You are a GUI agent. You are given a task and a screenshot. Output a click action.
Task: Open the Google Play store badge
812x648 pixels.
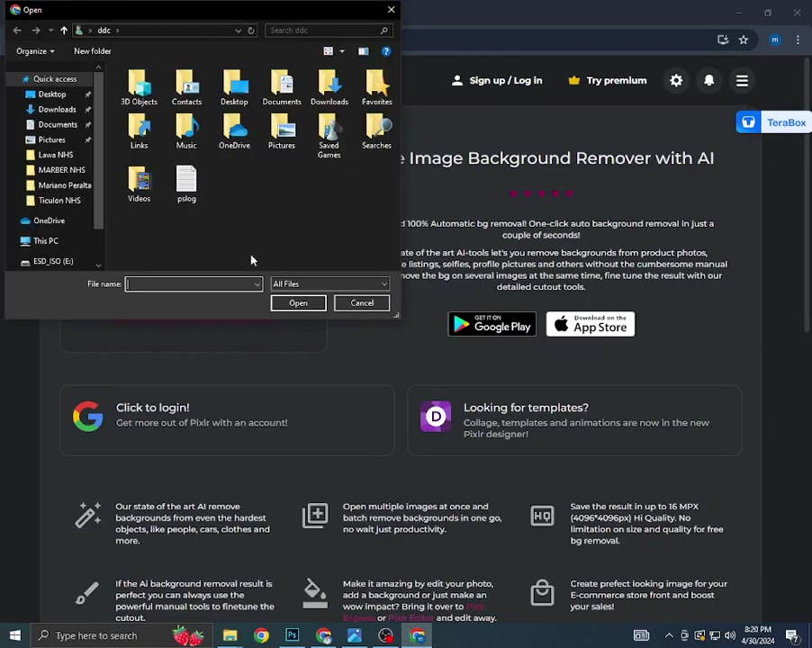pyautogui.click(x=492, y=324)
